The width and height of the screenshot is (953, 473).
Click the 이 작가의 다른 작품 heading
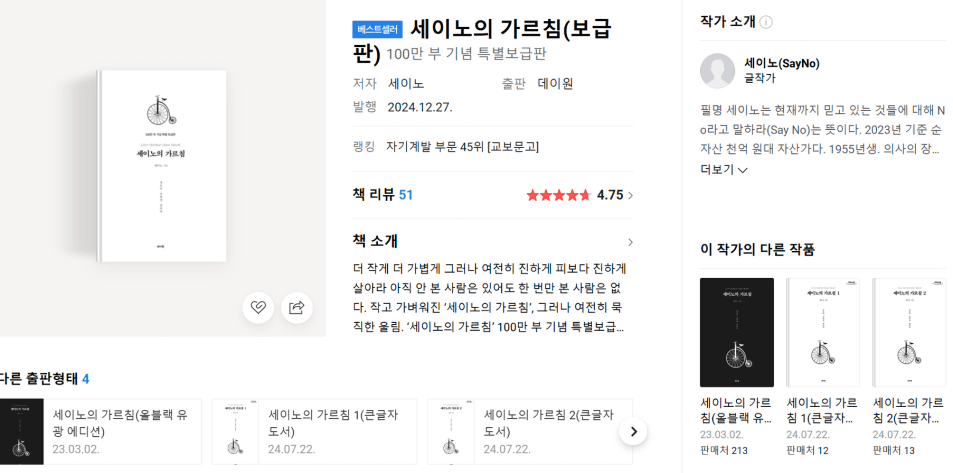pos(757,249)
